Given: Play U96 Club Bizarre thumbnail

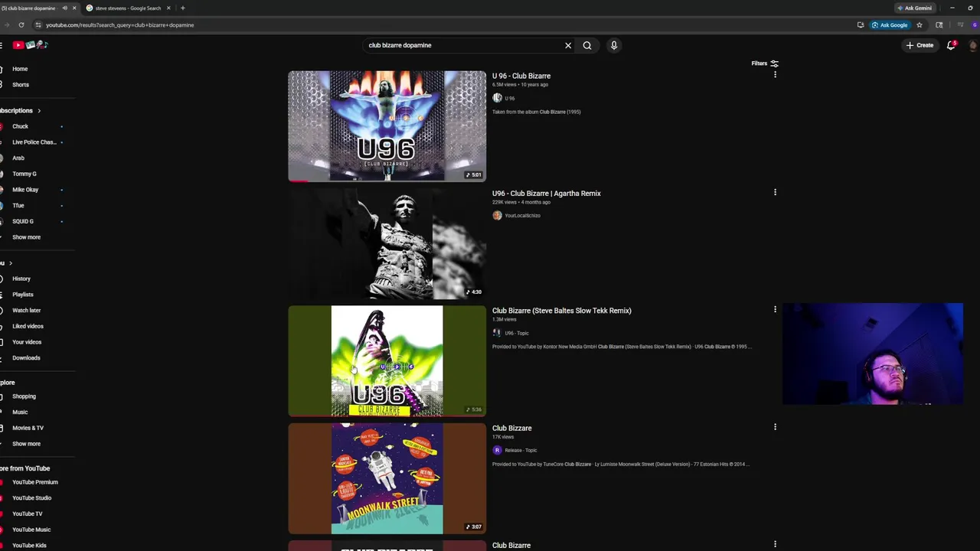Looking at the screenshot, I should pos(387,126).
